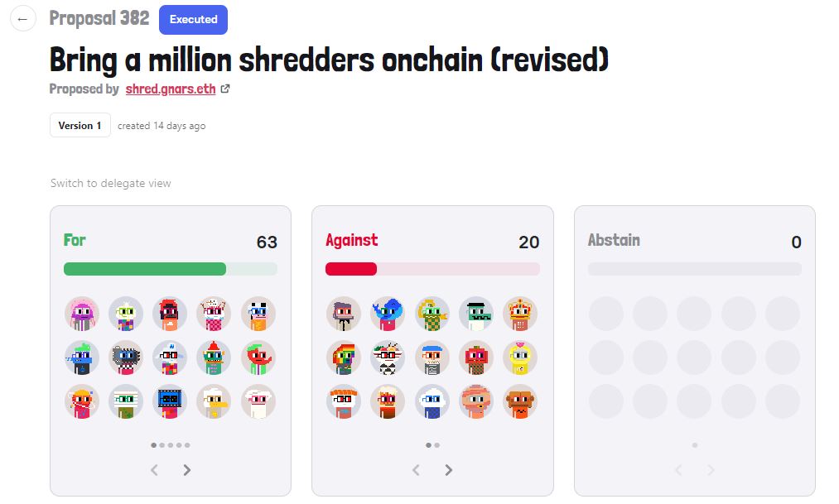Screen dimensions: 839x504
Task: Open the Version 1 selector
Action: [x=80, y=125]
